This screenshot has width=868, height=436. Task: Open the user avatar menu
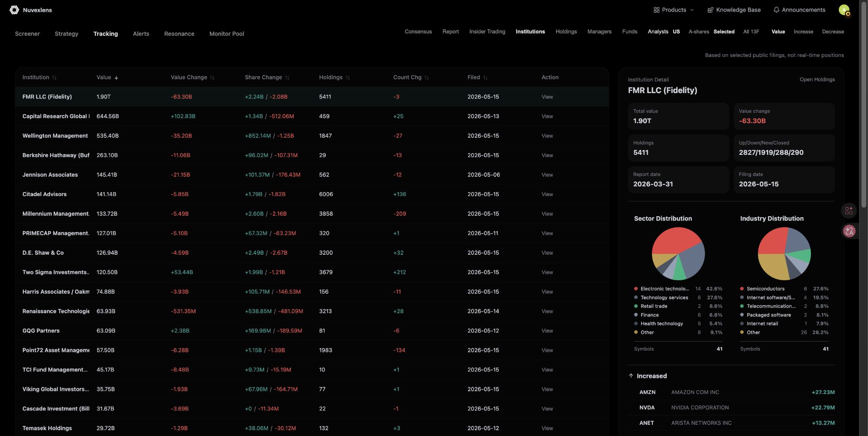tap(844, 10)
